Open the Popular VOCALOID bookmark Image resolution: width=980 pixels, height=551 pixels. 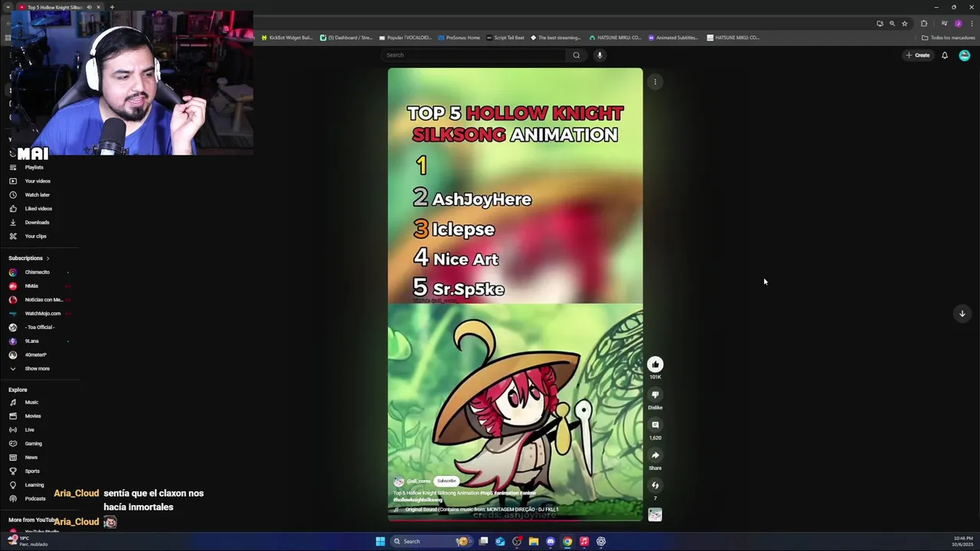click(x=406, y=37)
